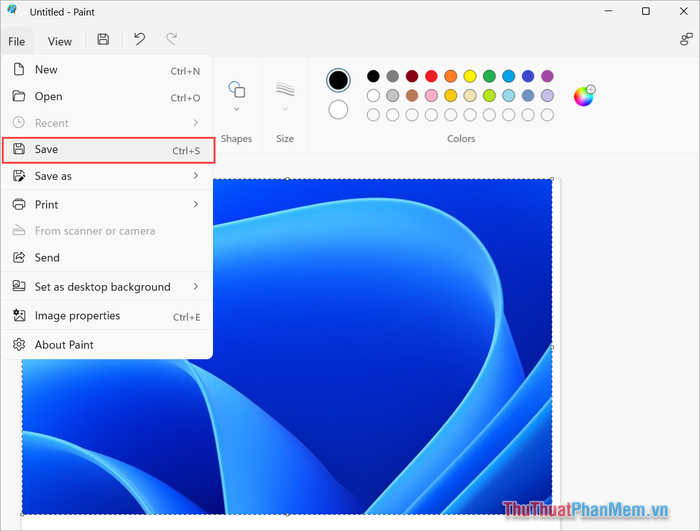This screenshot has height=531, width=700.
Task: Pick the white swatch in second row
Action: (373, 96)
